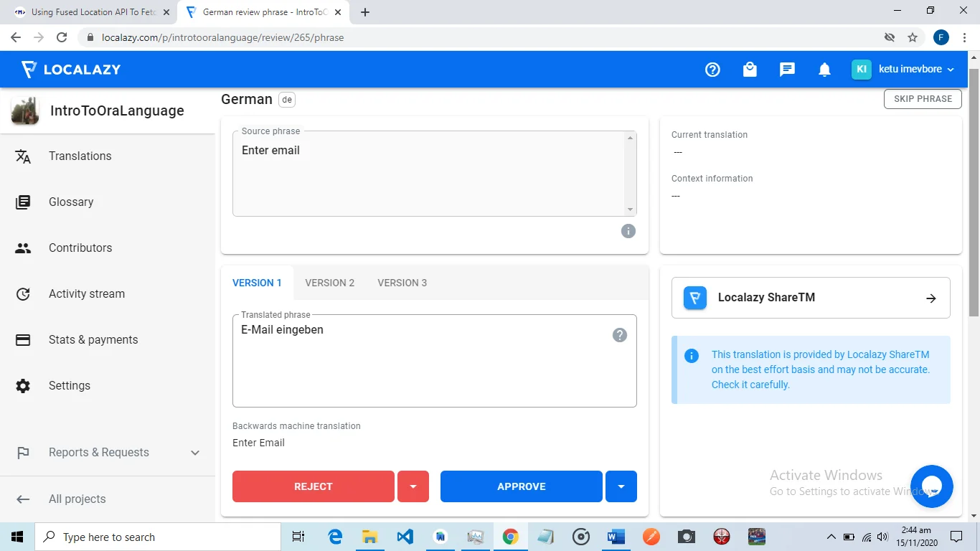Click the de language badge
This screenshot has height=551, width=980.
pos(287,100)
